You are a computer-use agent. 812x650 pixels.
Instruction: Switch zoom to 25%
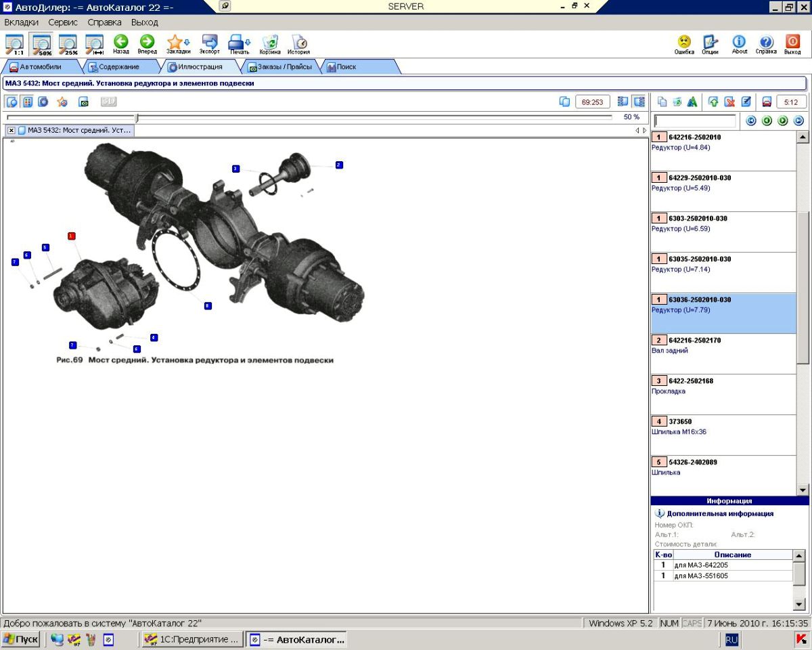[x=68, y=45]
